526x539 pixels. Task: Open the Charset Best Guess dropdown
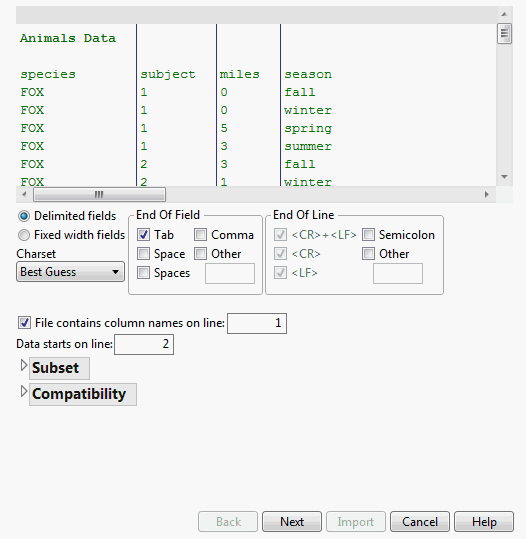tap(70, 272)
